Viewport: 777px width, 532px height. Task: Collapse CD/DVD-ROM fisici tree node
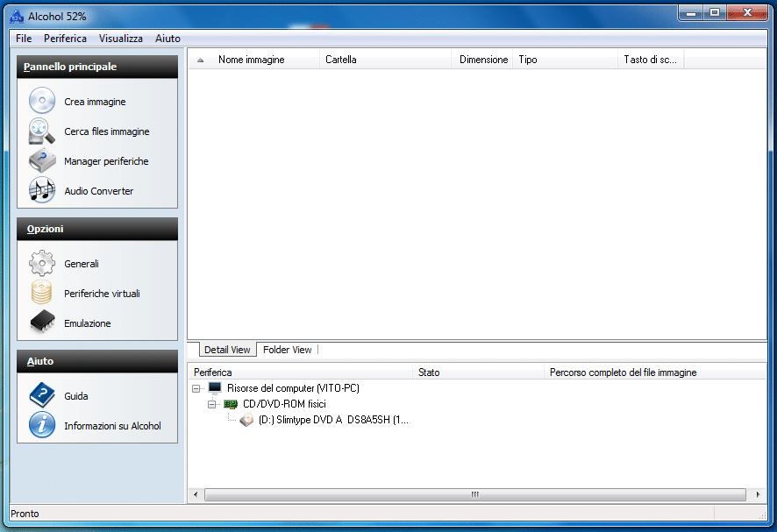click(x=212, y=404)
